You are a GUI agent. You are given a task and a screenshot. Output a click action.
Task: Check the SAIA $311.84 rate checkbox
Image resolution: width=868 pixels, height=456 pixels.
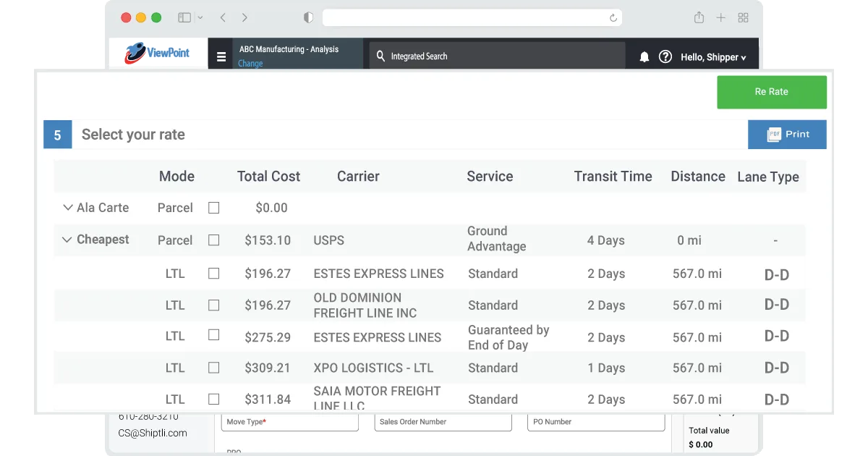[x=213, y=399]
